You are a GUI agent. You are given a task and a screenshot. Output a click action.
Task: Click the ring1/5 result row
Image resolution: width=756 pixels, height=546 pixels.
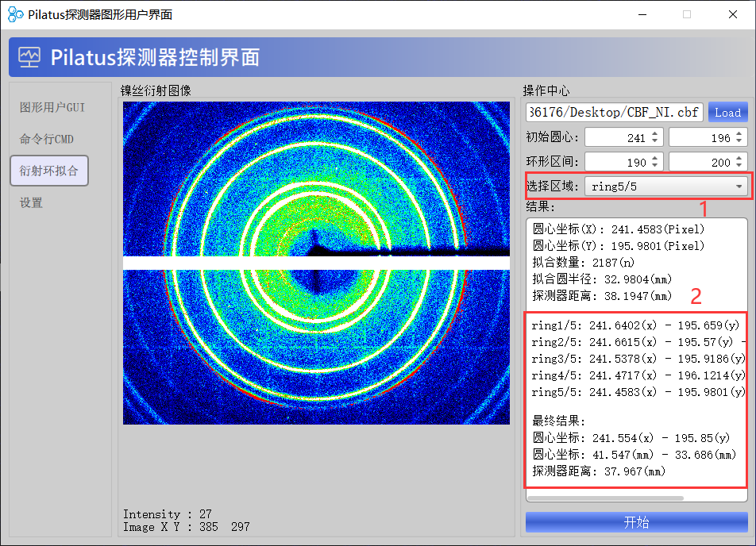pyautogui.click(x=635, y=325)
